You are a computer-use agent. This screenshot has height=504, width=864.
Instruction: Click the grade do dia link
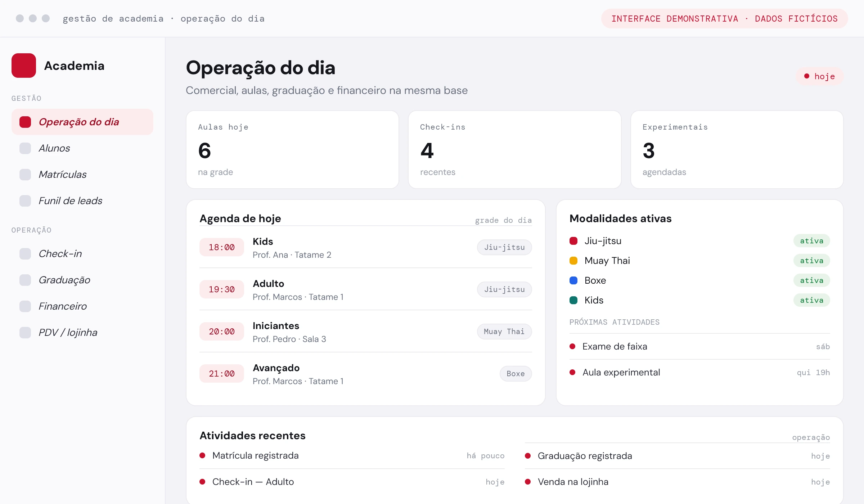tap(503, 220)
